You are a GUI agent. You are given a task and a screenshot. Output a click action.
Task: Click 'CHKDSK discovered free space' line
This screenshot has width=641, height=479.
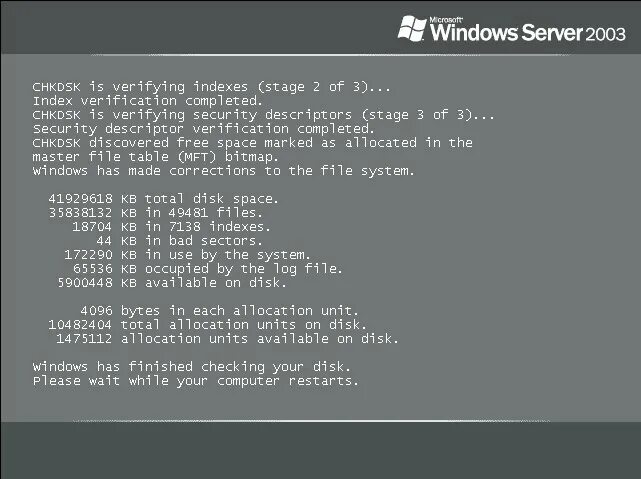point(252,143)
